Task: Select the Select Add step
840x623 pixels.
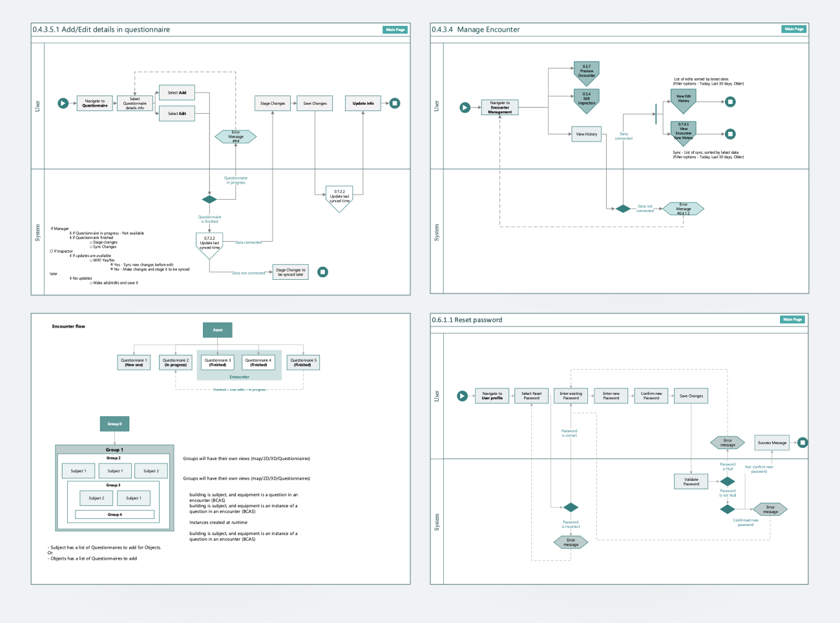Action: pyautogui.click(x=177, y=93)
